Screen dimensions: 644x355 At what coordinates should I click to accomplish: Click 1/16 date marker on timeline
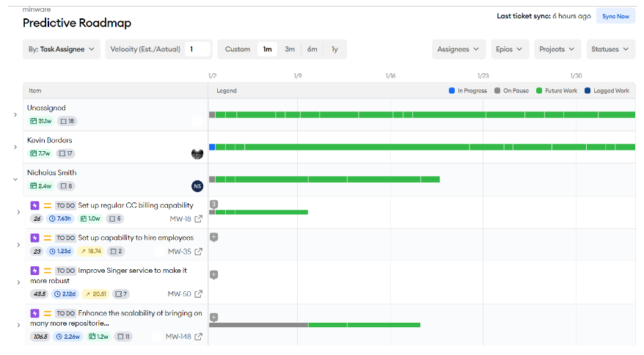click(391, 76)
